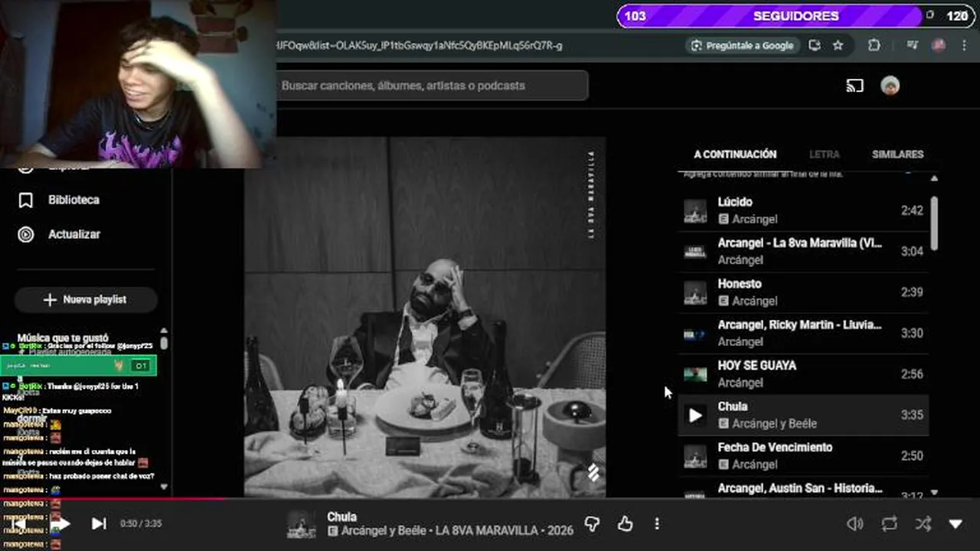Click the cast to device icon
This screenshot has width=980, height=551.
point(854,86)
